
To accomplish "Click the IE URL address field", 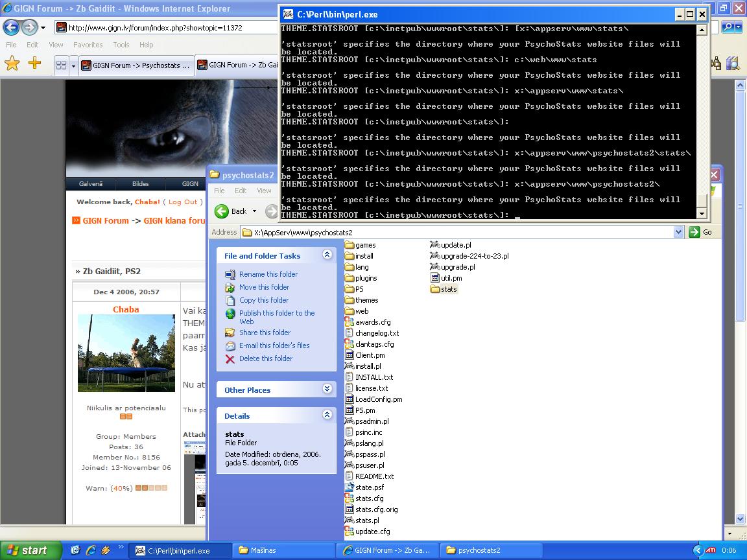I will [167, 28].
